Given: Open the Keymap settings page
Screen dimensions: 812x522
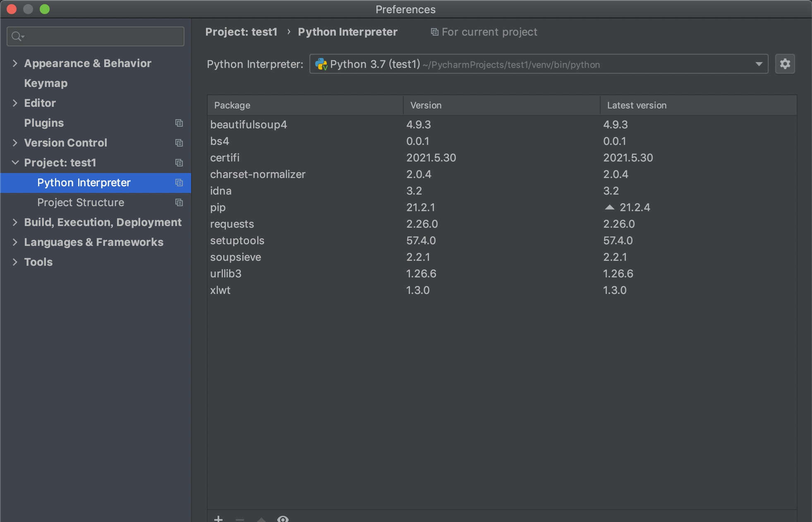Looking at the screenshot, I should coord(46,83).
